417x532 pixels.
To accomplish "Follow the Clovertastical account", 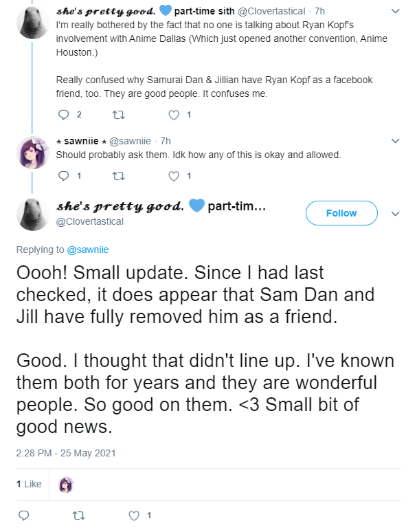I will (341, 213).
